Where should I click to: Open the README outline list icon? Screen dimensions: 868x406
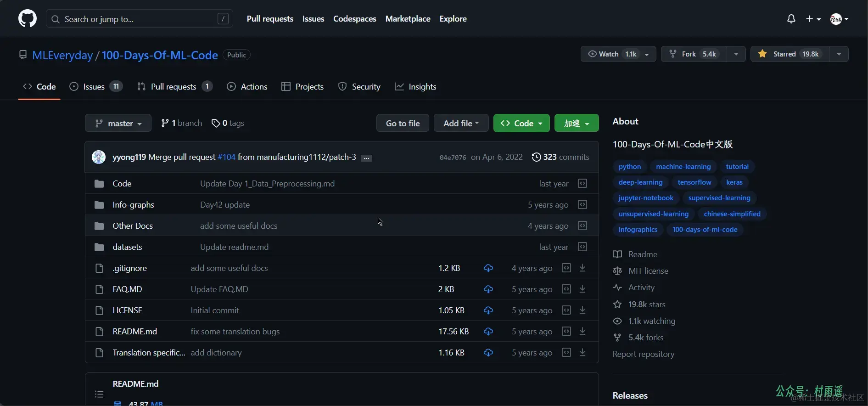[99, 394]
